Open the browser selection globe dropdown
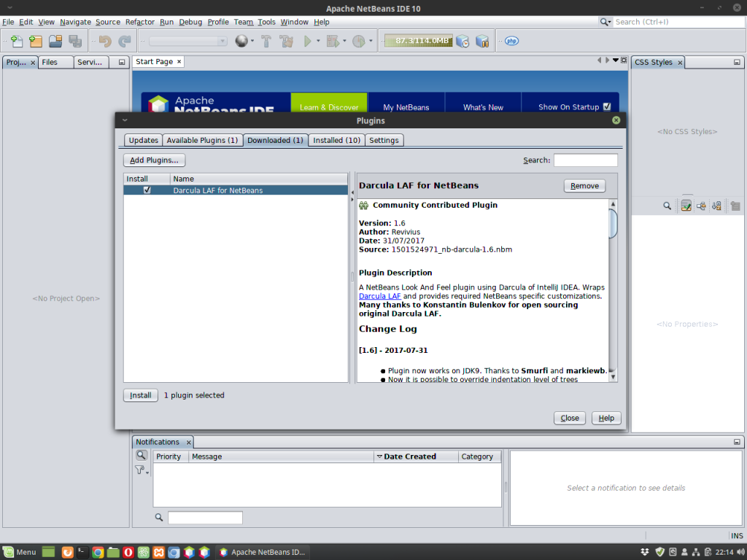747x560 pixels. click(252, 42)
